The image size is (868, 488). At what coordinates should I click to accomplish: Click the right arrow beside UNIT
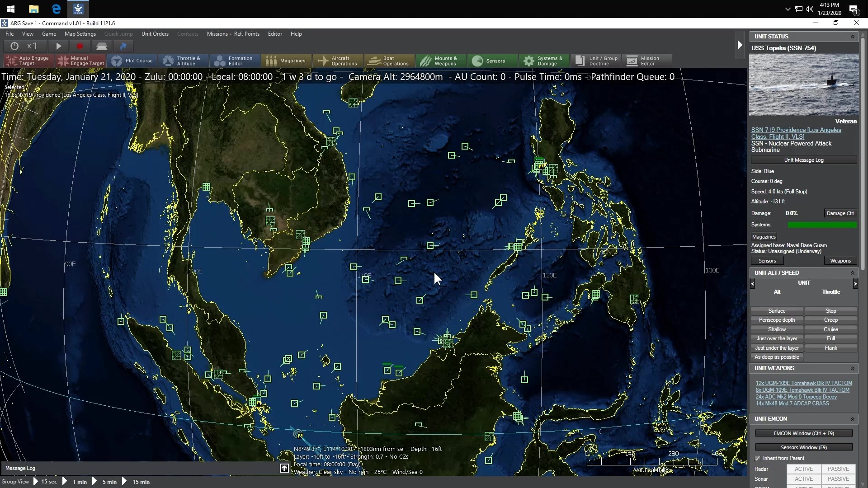[x=855, y=284]
